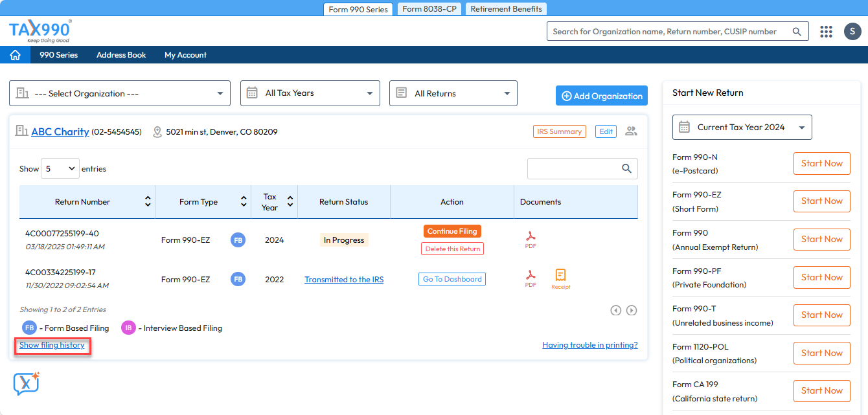Viewport: 868px width, 415px height.
Task: Click Go To Dashboard button
Action: [452, 279]
